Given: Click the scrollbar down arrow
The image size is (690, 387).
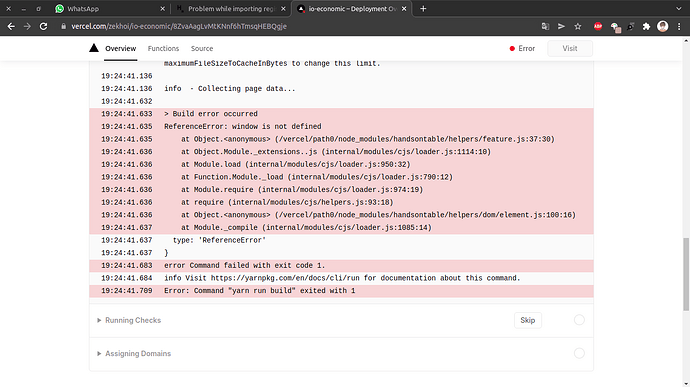Looking at the screenshot, I should pos(686,384).
